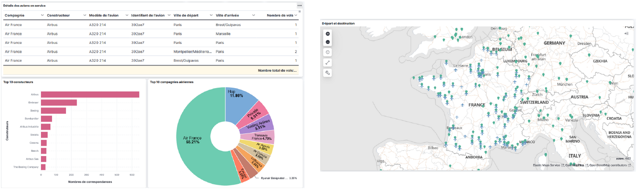
Task: Expand the map layers panel arrow
Action: (x=627, y=33)
